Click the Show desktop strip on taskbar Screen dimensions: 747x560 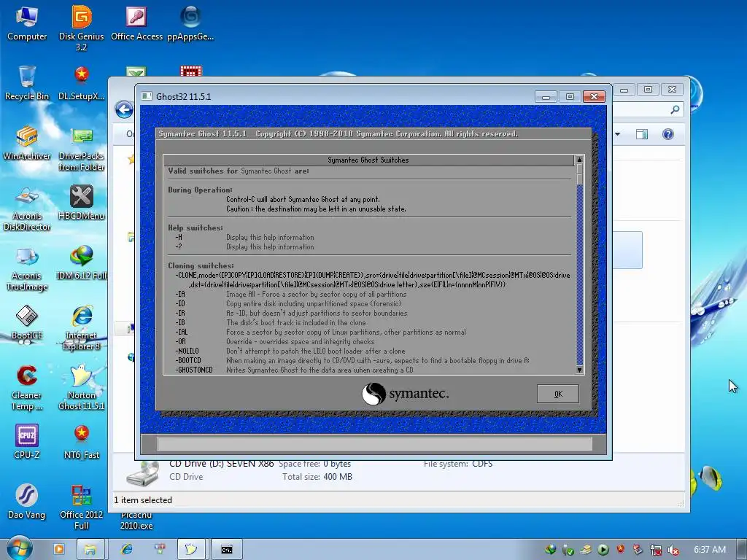pos(743,549)
